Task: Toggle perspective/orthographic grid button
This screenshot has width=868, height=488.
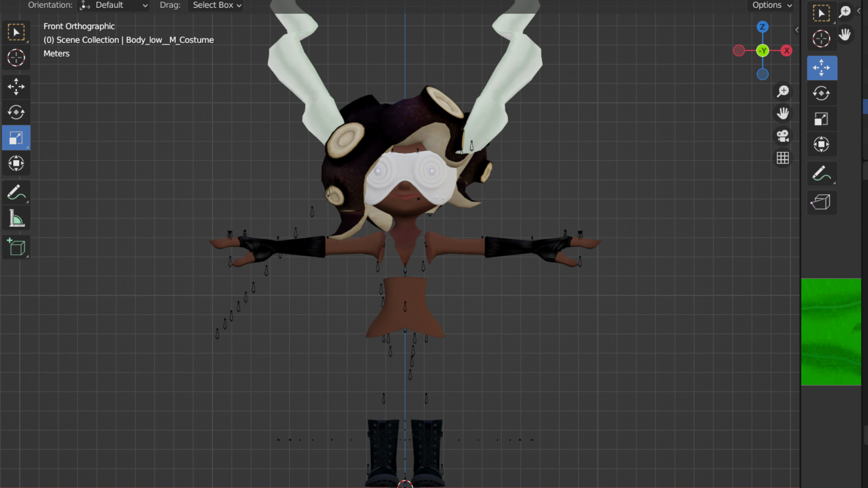Action: (783, 158)
